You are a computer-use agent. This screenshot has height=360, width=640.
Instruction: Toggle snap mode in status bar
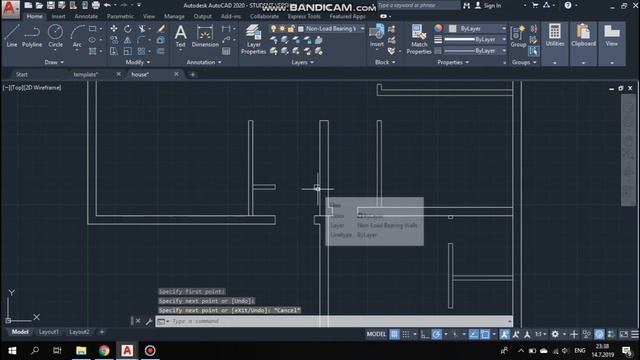point(406,334)
